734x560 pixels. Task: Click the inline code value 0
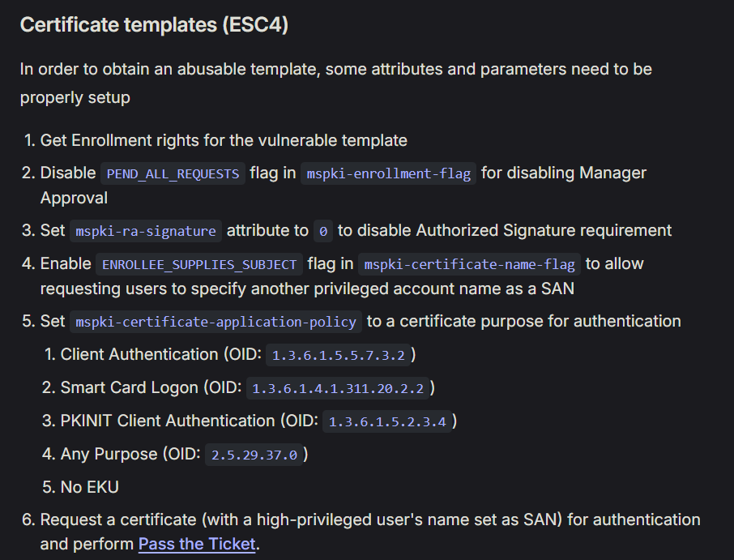[323, 231]
